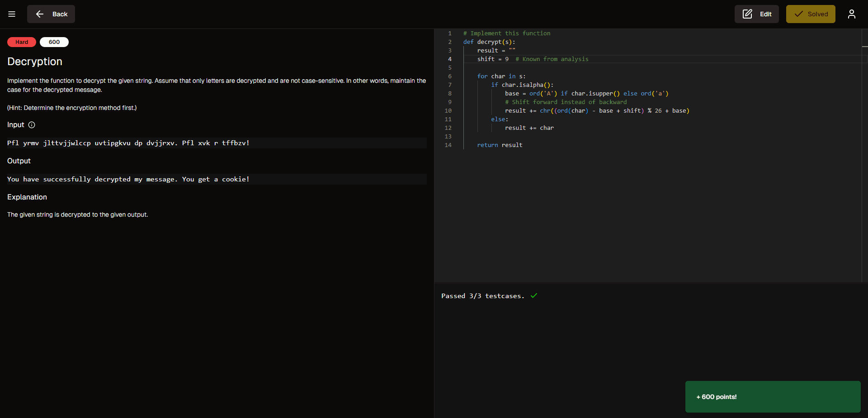Click 'Passed 3/3 testcases.' result text
The image size is (868, 418).
(x=483, y=296)
